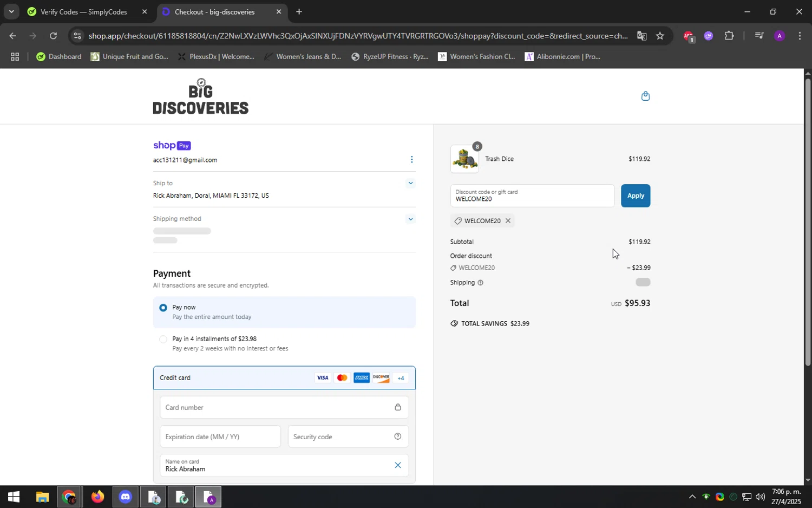Open the Women's Fashion bookmark
Image resolution: width=812 pixels, height=508 pixels.
coord(476,57)
